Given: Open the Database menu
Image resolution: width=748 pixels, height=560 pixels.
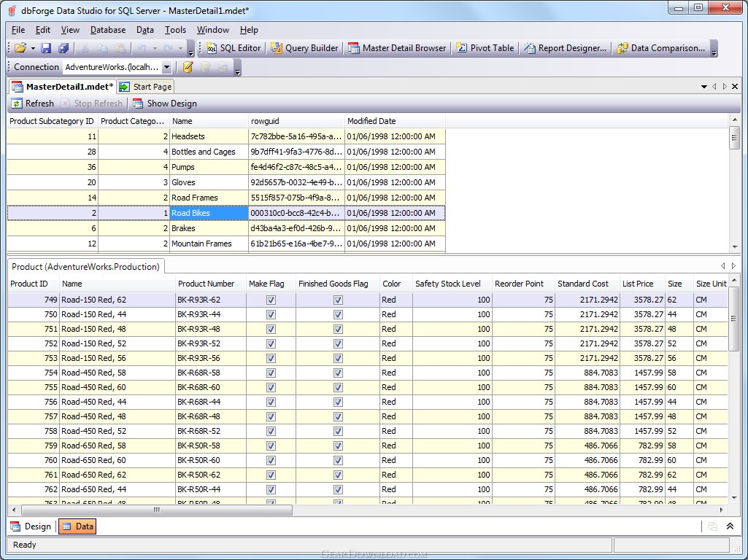Looking at the screenshot, I should [x=108, y=30].
